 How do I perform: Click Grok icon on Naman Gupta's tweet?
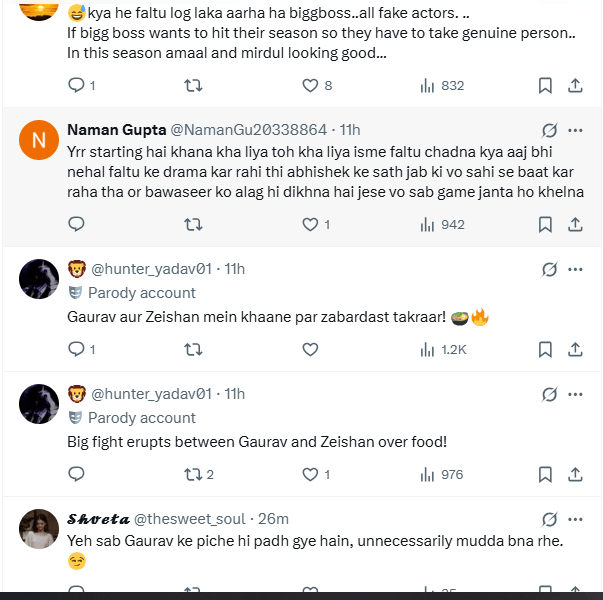pyautogui.click(x=549, y=130)
